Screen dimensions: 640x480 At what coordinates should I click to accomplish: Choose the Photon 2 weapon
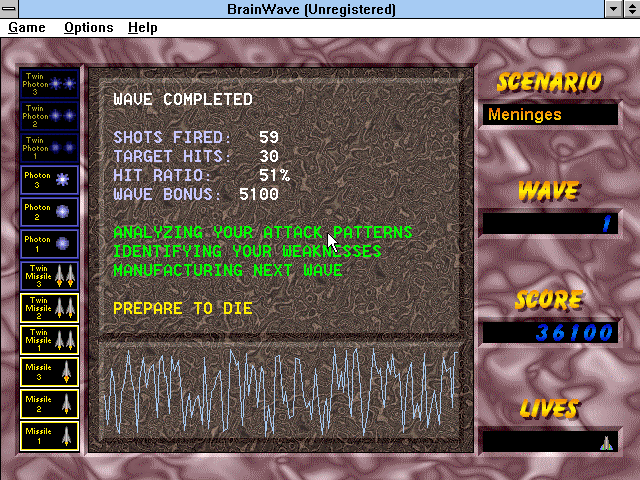tap(49, 212)
